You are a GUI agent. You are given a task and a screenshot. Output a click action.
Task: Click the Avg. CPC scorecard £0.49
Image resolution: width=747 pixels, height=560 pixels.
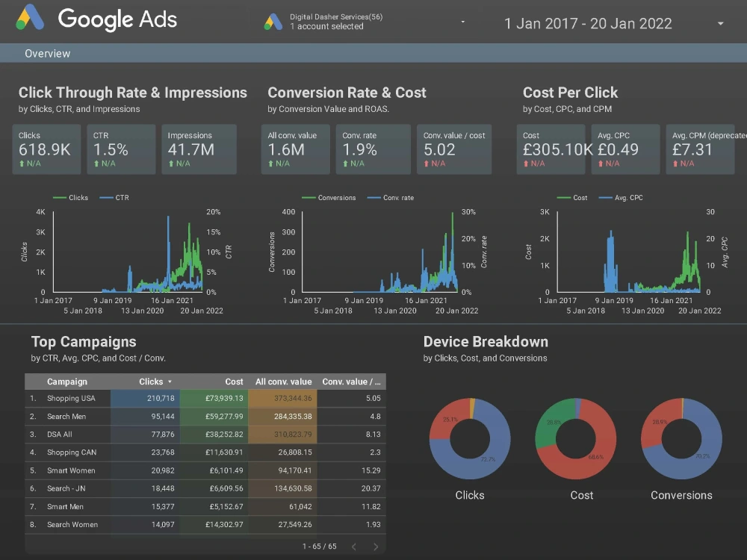[625, 149]
